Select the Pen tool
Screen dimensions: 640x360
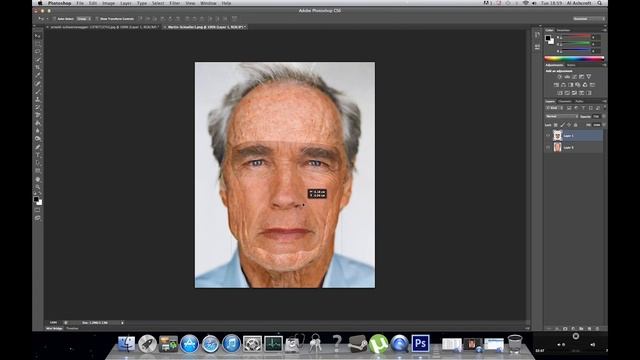pos(38,147)
